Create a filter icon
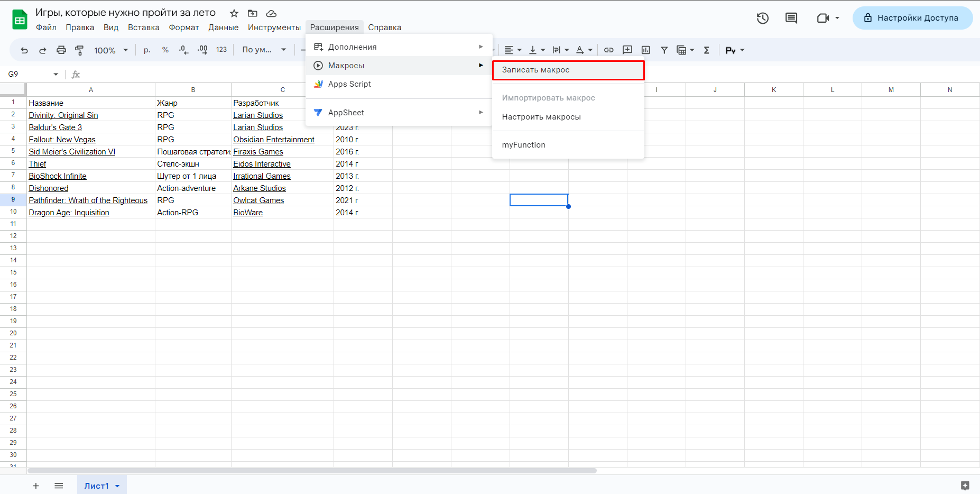980x494 pixels. pos(664,50)
